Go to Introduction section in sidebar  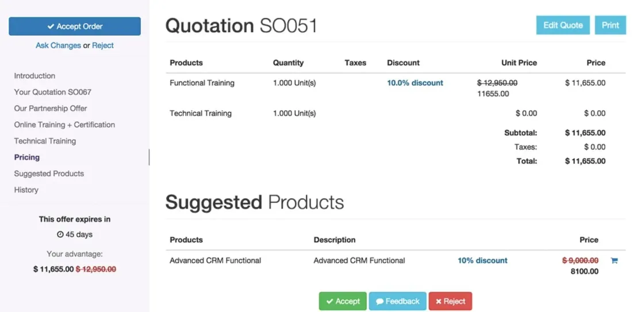(x=34, y=76)
